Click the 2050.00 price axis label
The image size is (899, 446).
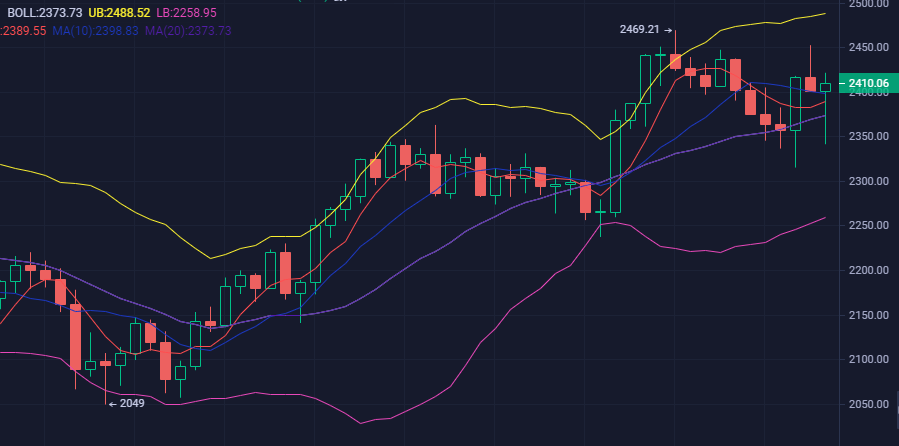[869, 404]
